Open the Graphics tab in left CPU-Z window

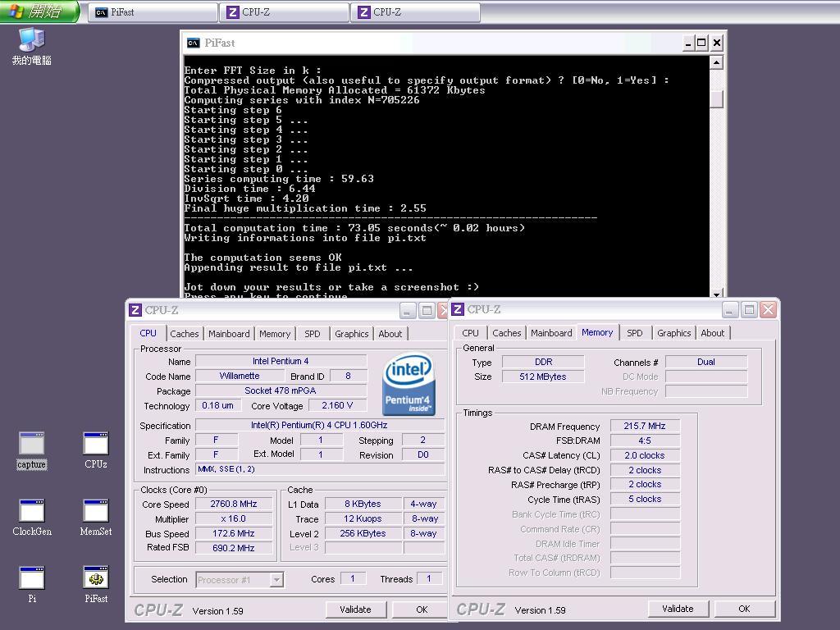(351, 334)
